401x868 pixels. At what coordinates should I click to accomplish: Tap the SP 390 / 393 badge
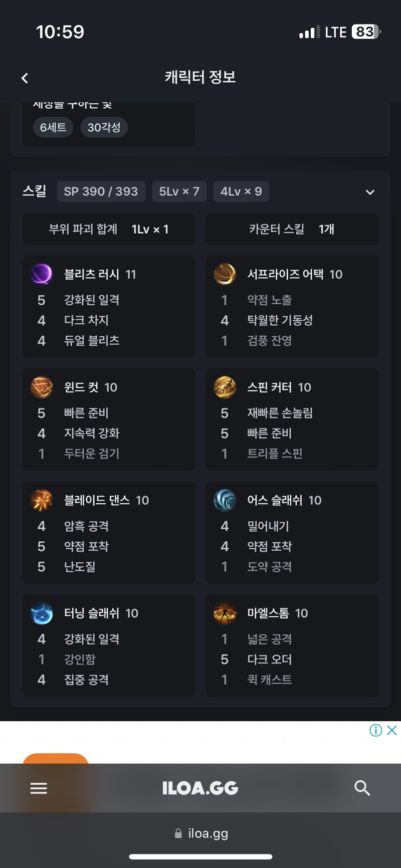(x=101, y=191)
